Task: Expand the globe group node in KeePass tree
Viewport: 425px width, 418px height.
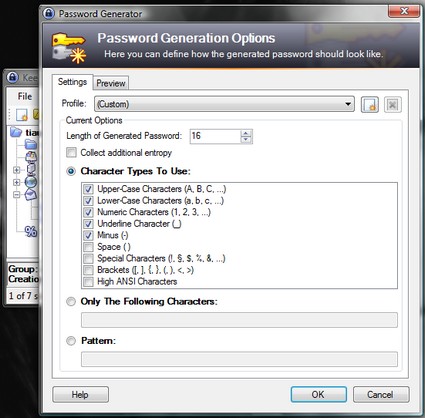Action: tap(16, 182)
